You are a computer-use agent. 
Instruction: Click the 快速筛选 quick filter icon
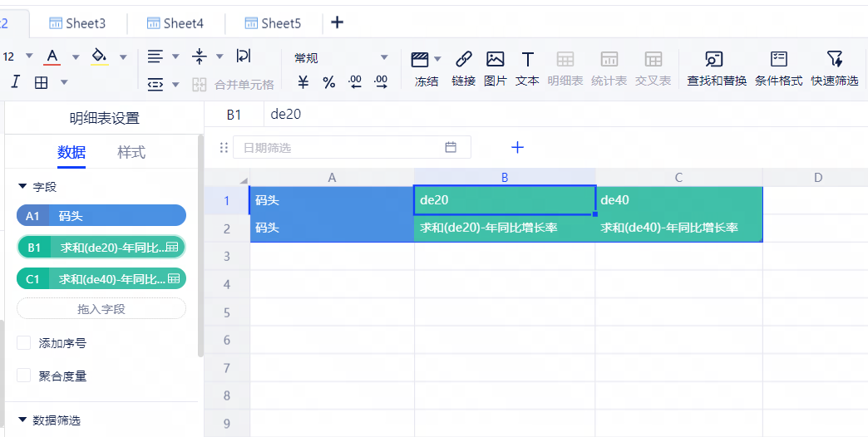point(834,60)
